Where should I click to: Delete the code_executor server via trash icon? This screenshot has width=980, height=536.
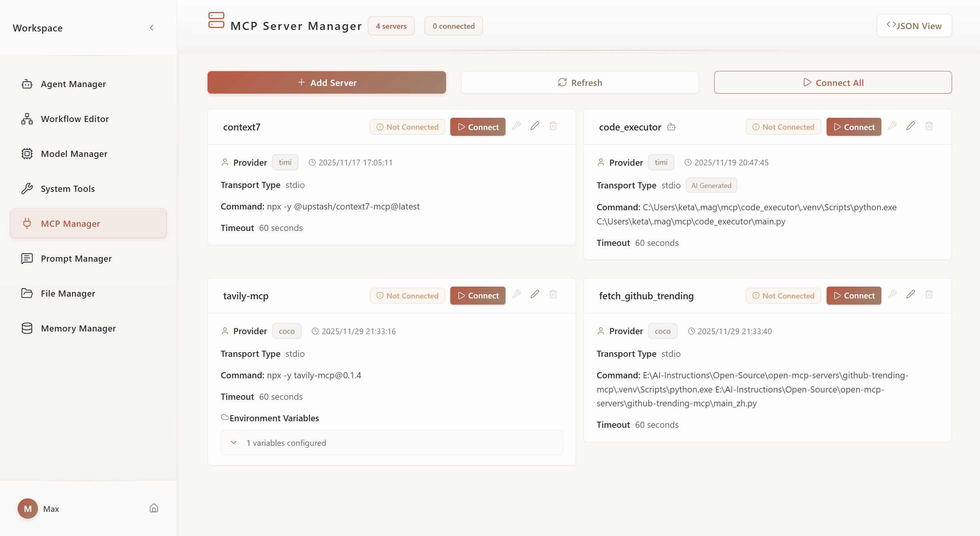929,126
